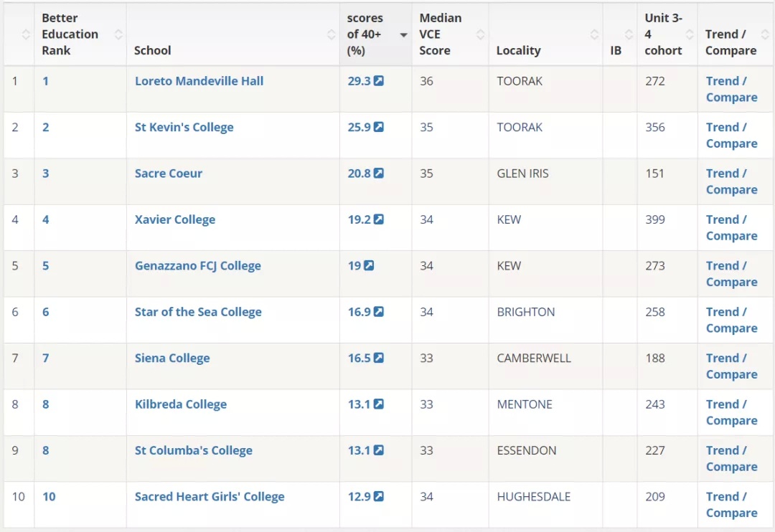Viewport: 775px width, 532px height.
Task: Sort by the row number column arrows
Action: point(26,34)
